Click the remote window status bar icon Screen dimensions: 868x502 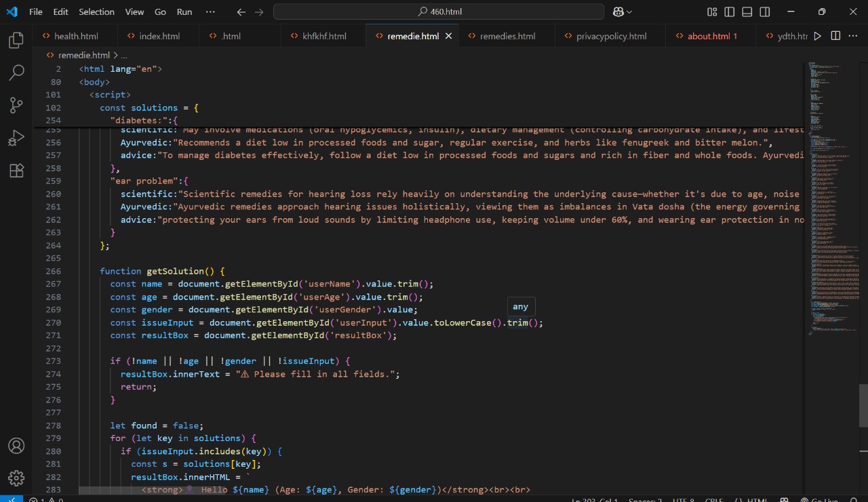pyautogui.click(x=12, y=499)
